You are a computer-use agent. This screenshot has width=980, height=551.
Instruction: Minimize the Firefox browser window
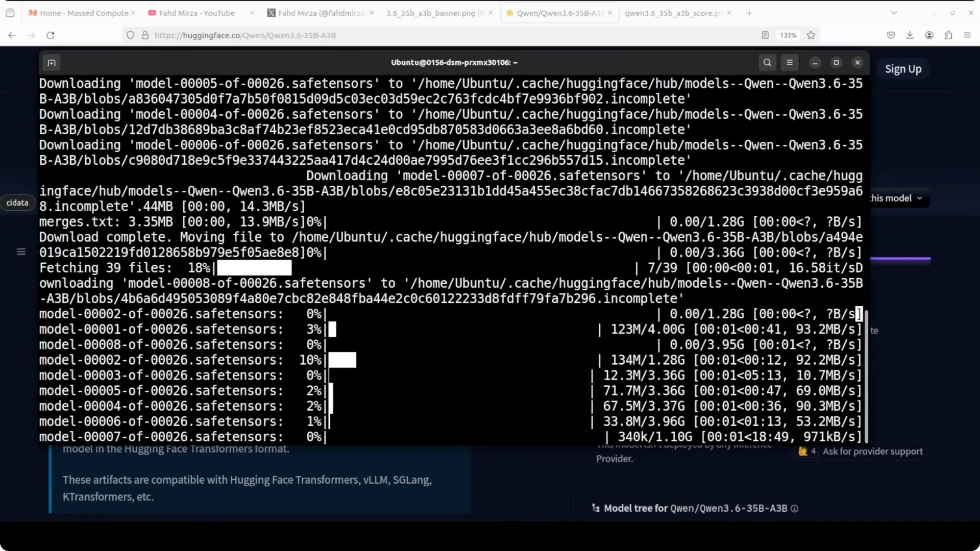[935, 13]
